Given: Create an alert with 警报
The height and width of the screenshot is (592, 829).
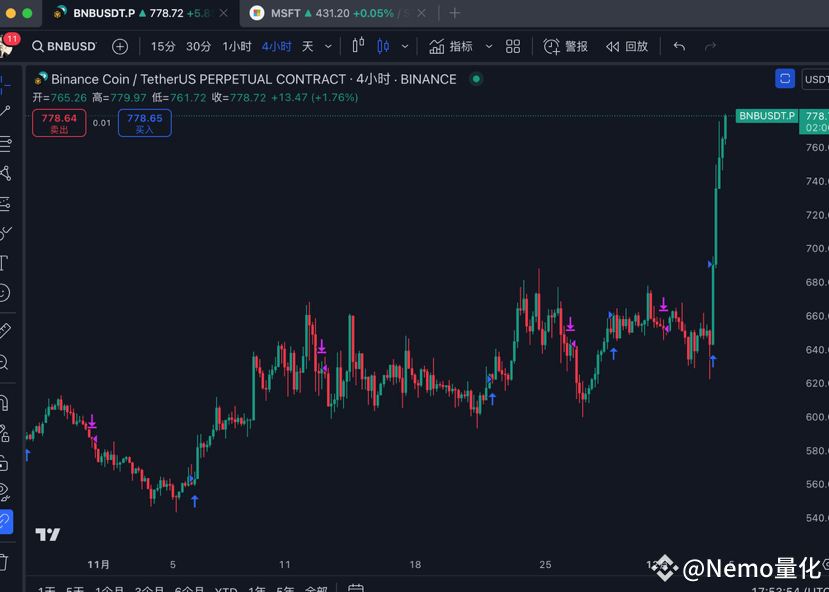Looking at the screenshot, I should pos(566,47).
